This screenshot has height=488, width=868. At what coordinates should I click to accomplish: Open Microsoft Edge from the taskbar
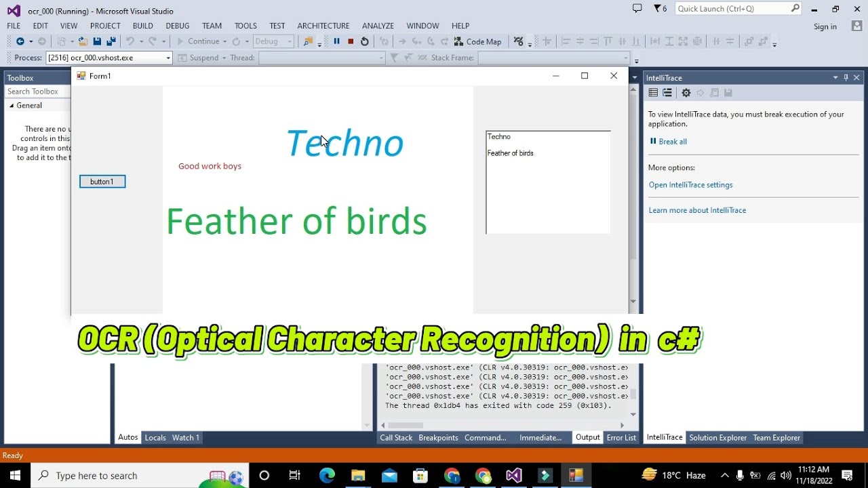tap(327, 475)
